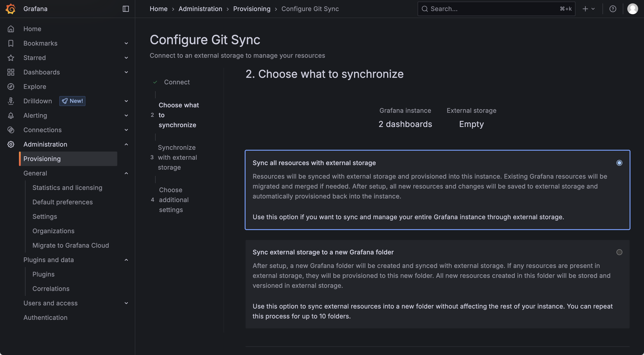Collapse the General subsection chevron
This screenshot has width=644, height=355.
[126, 173]
